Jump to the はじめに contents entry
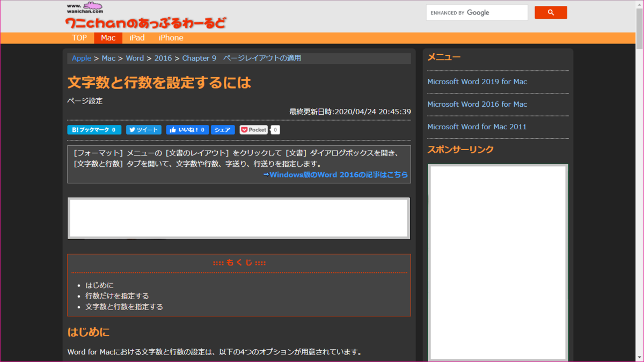The image size is (644, 362). [x=99, y=285]
